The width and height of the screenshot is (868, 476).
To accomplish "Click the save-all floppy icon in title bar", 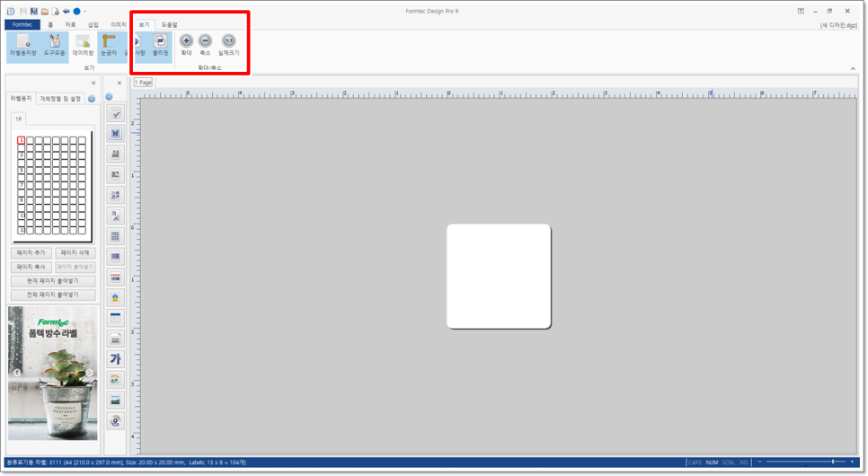I will point(34,11).
